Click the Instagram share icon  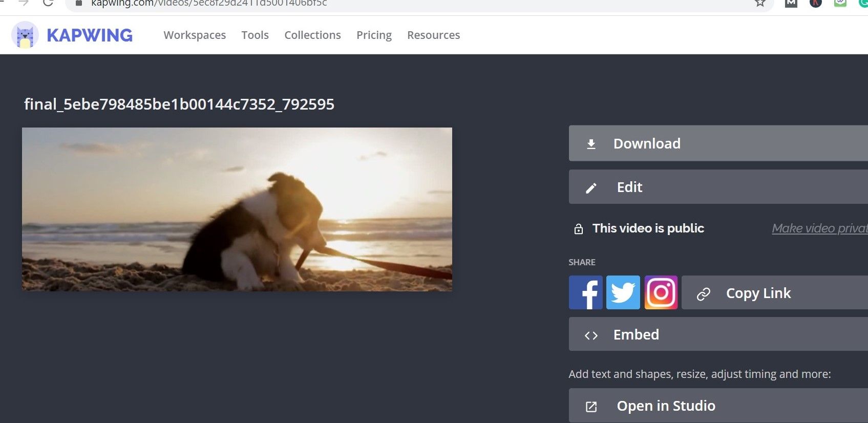[661, 292]
